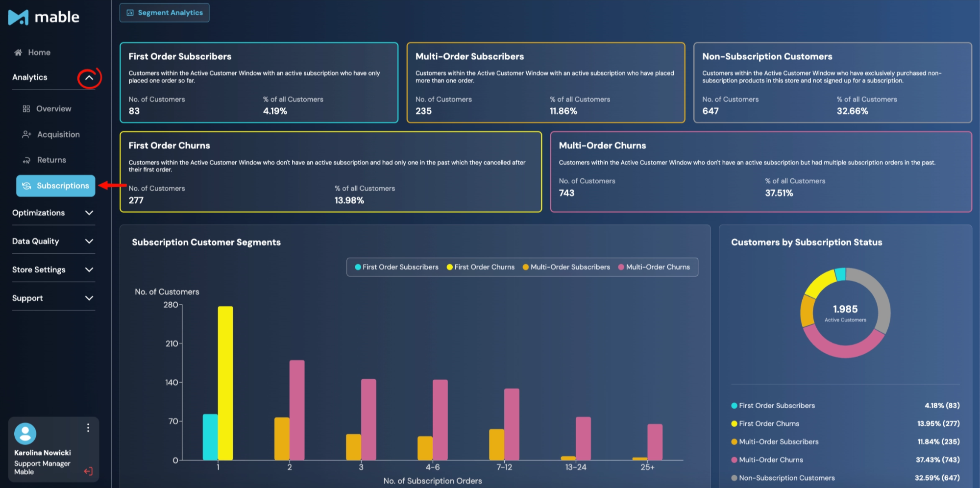980x488 pixels.
Task: Click the Acquisition person-plus icon
Action: pyautogui.click(x=27, y=134)
